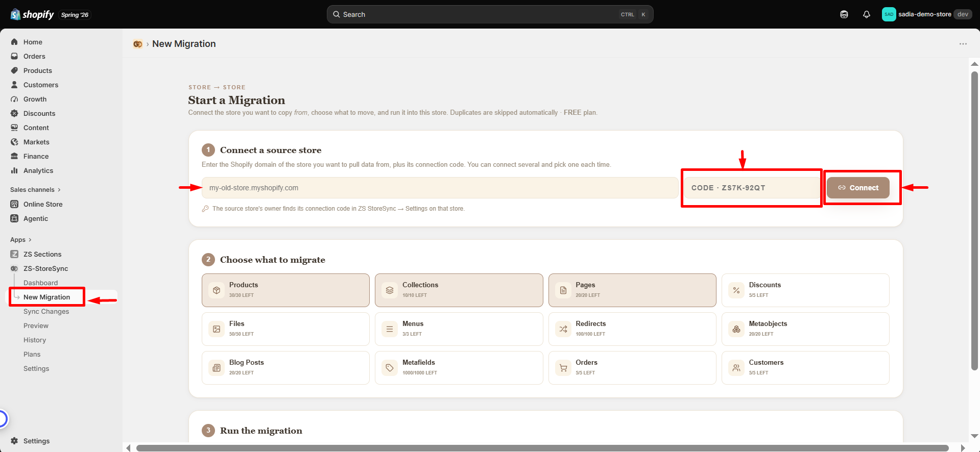
Task: Open the Sidekick assistant icon in top bar
Action: pos(844,14)
